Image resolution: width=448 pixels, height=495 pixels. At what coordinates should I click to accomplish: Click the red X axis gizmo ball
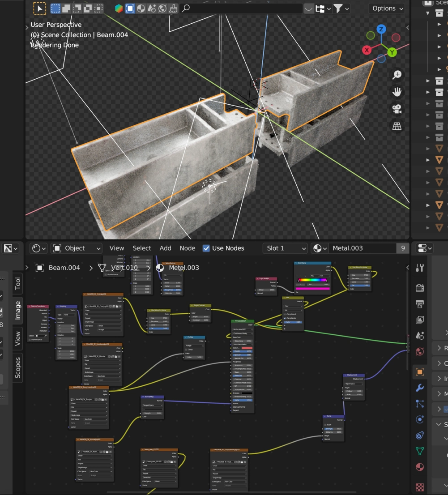point(367,50)
